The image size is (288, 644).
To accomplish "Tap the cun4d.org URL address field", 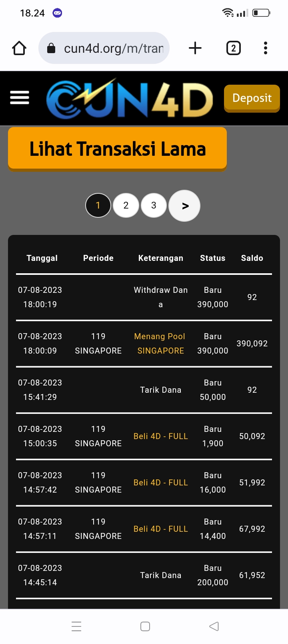I will click(114, 48).
